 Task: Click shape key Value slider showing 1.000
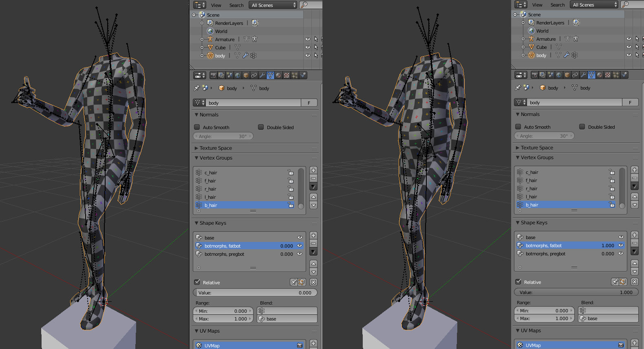click(576, 292)
